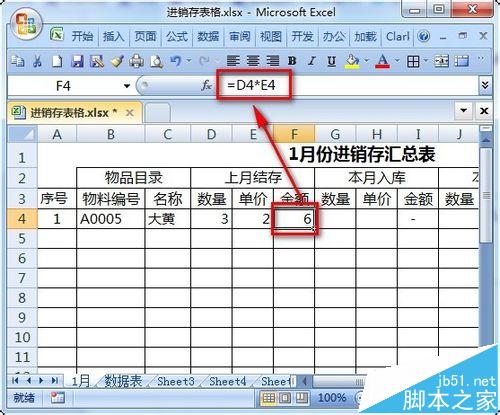Close the 进销存表格.xlsx document tab
The width and height of the screenshot is (500, 415).
130,113
